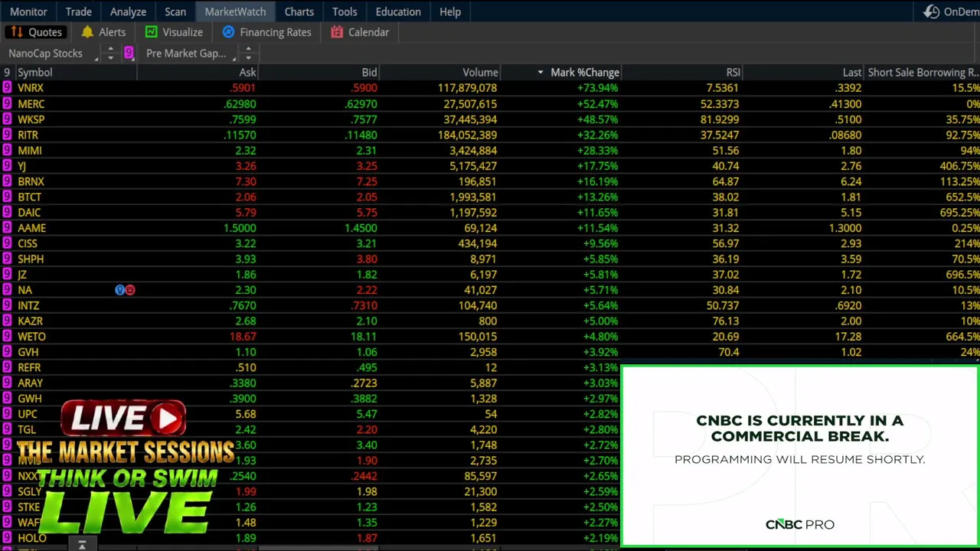This screenshot has height=551, width=980.
Task: Open the Help tab
Action: click(450, 11)
